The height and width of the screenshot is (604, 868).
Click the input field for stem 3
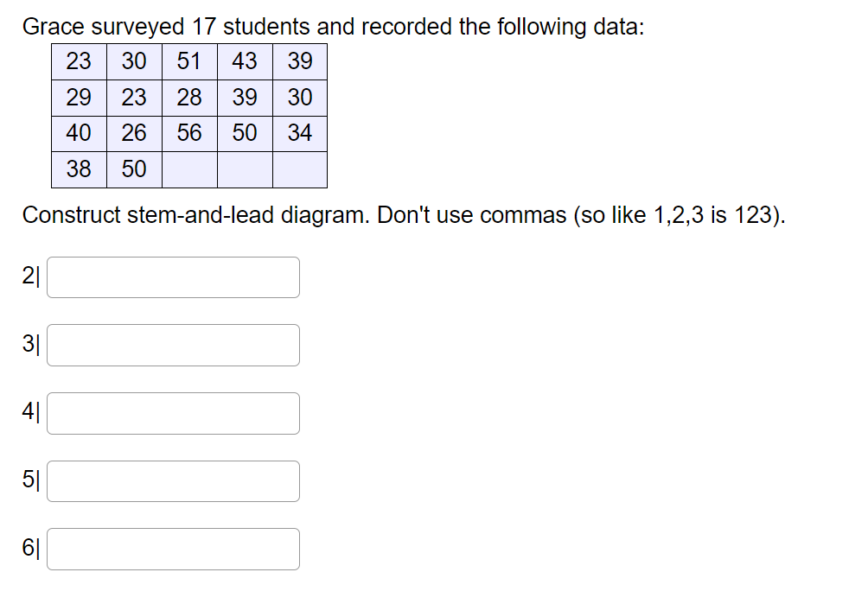coord(173,344)
